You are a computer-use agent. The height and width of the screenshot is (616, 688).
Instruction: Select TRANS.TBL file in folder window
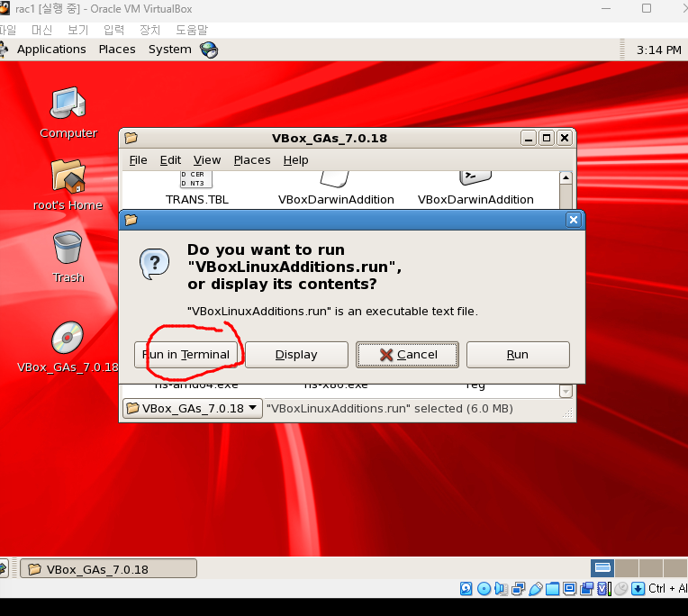[x=197, y=188]
